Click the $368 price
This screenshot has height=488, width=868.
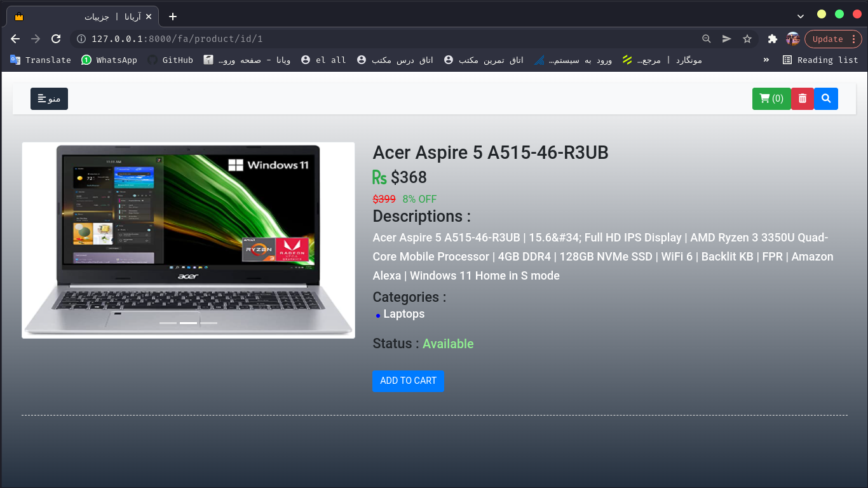click(409, 177)
